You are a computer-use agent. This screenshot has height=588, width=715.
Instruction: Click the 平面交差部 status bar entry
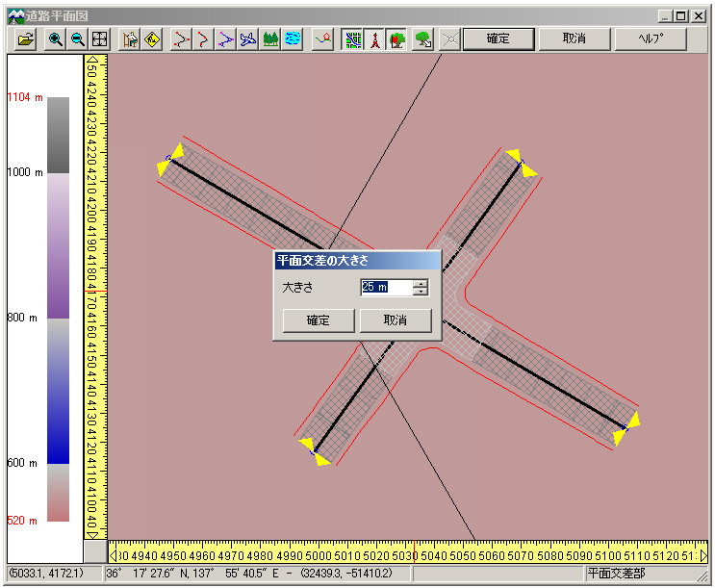pos(616,574)
